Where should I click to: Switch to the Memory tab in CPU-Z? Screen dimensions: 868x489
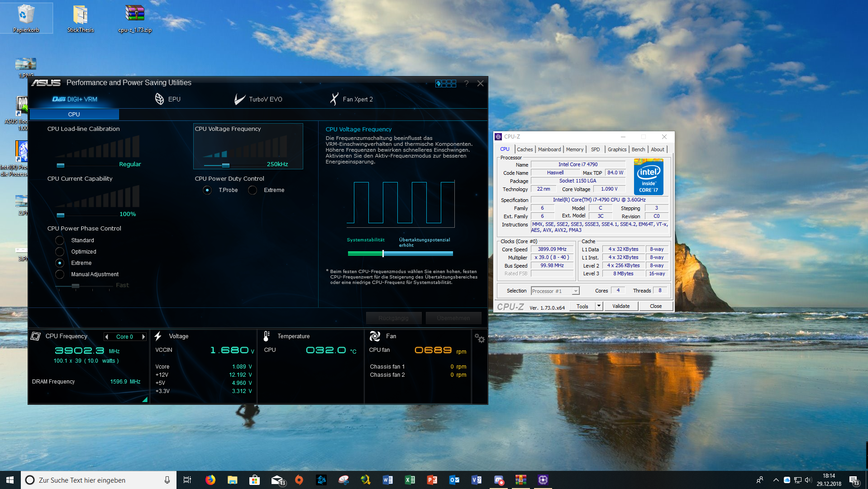(575, 149)
